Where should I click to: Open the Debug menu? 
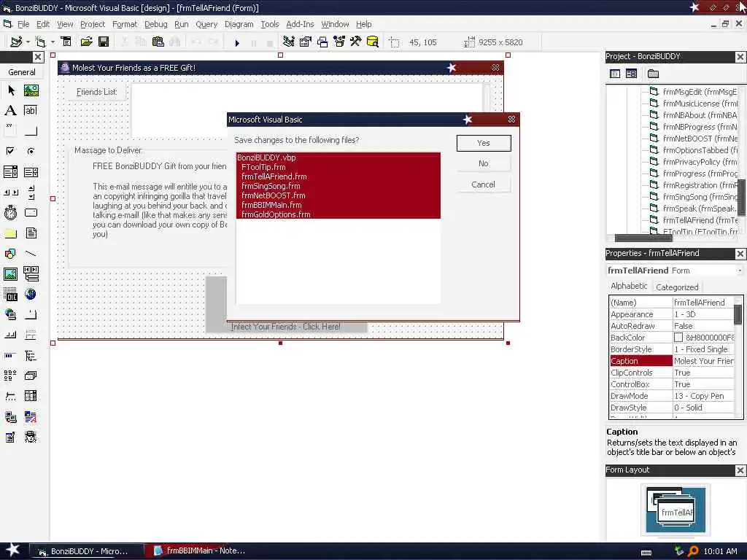156,24
